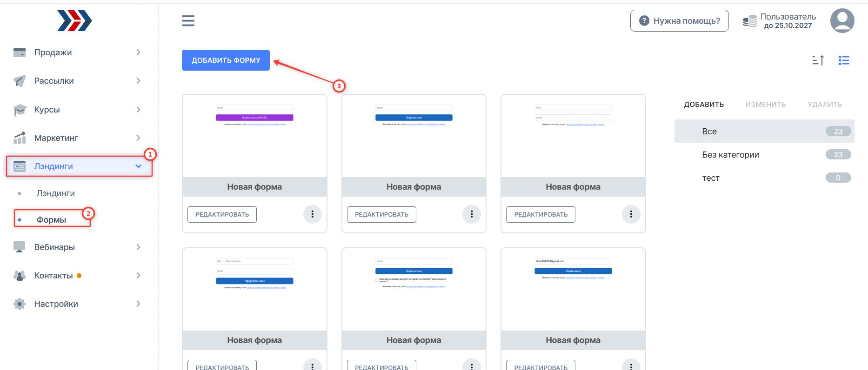The height and width of the screenshot is (370, 868).
Task: Open the Лэндинги submenu item
Action: (x=56, y=193)
